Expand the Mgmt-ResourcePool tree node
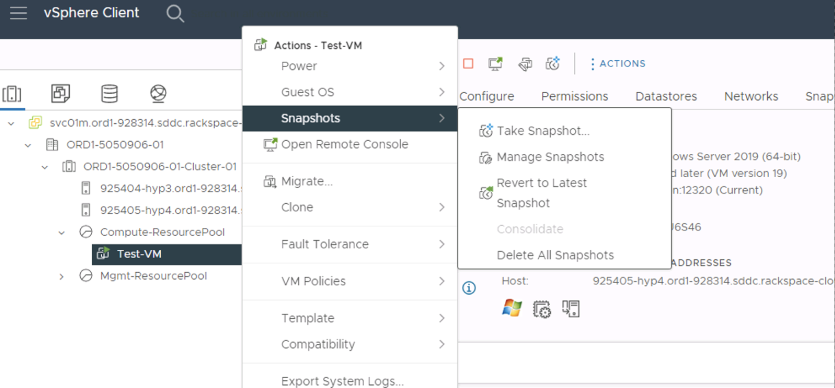 [x=62, y=277]
